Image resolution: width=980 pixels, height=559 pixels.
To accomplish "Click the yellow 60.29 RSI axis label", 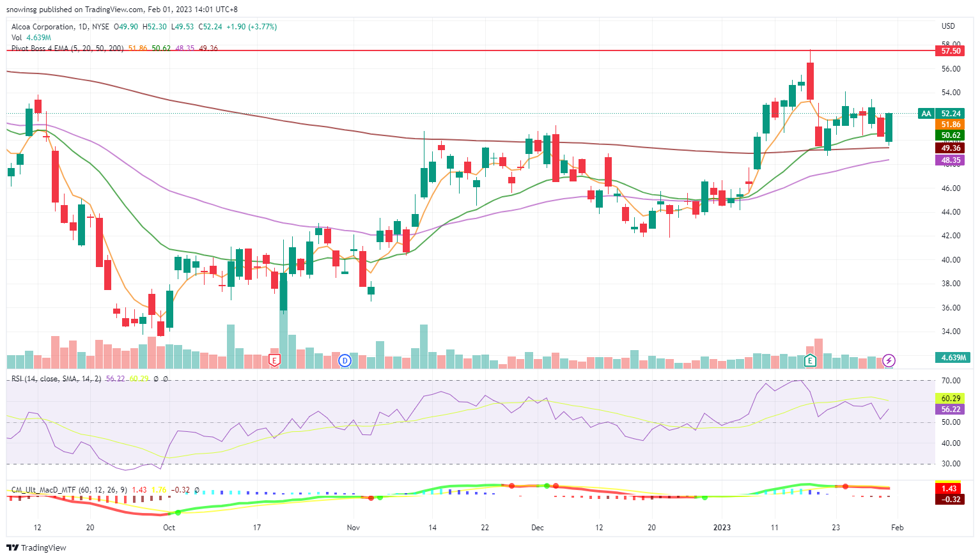I will tap(951, 399).
